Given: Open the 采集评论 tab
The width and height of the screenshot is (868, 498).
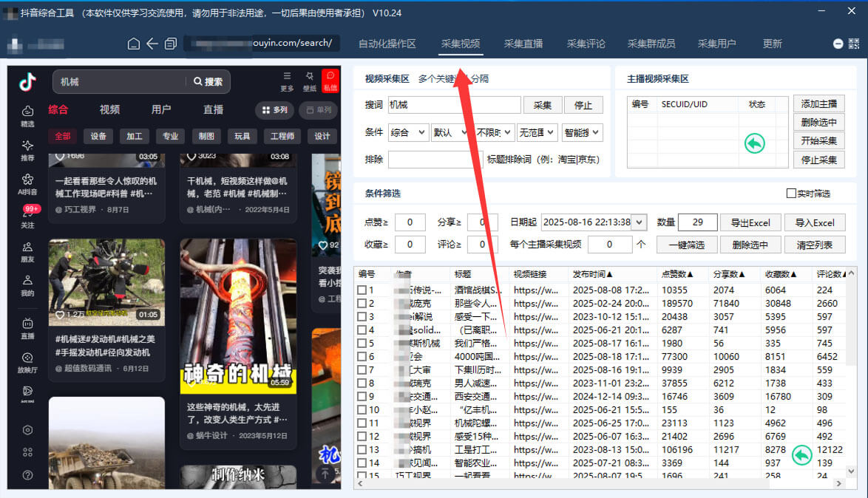Looking at the screenshot, I should pyautogui.click(x=586, y=44).
